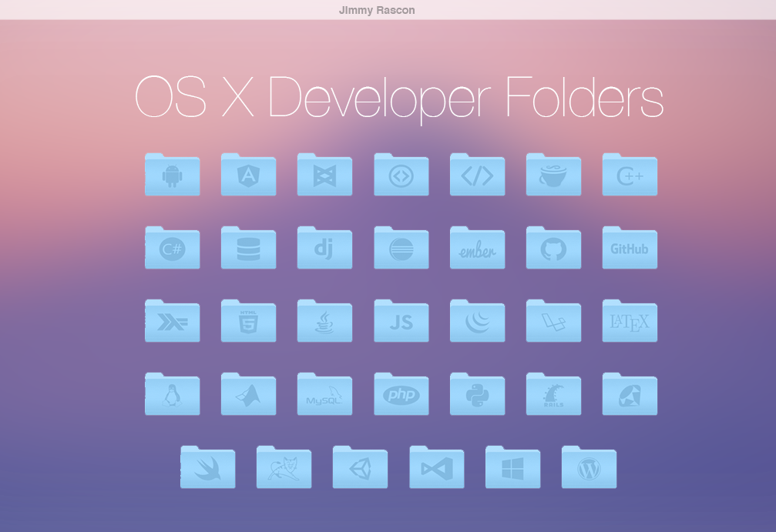
Task: Open the Android folder
Action: (x=172, y=175)
